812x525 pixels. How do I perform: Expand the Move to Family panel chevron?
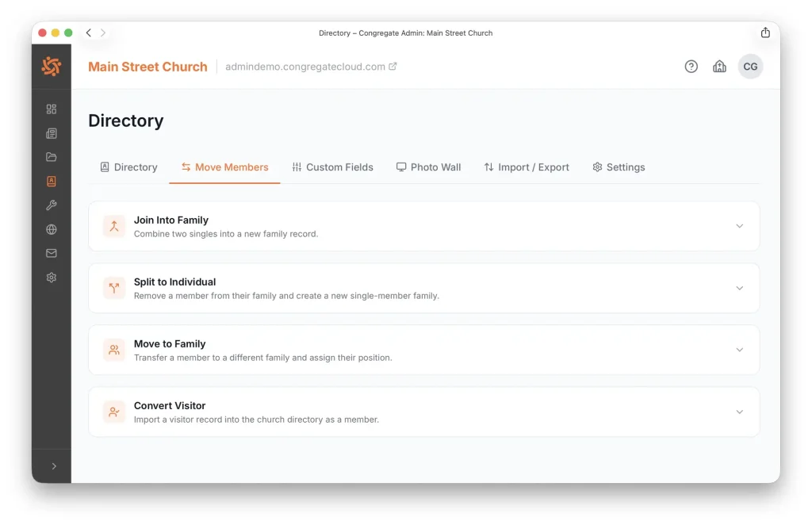click(x=740, y=350)
